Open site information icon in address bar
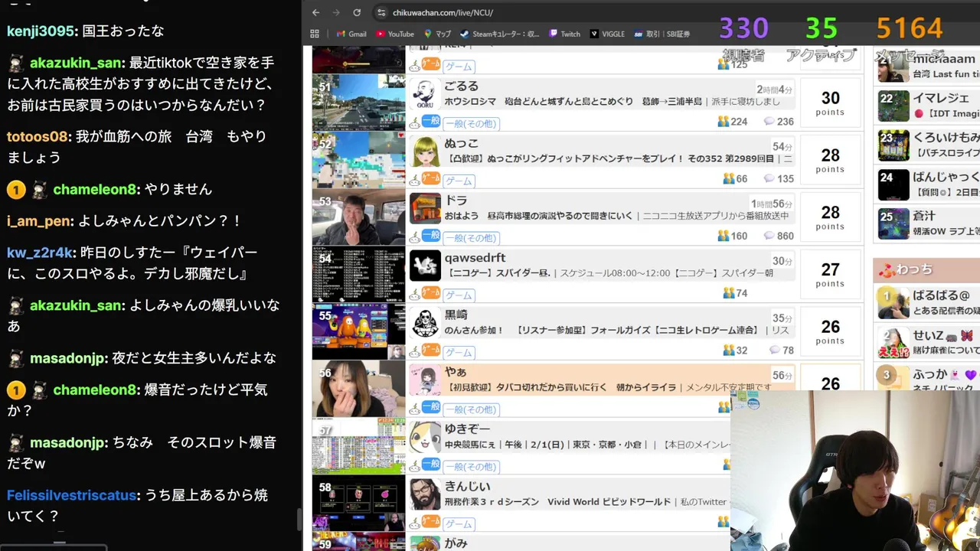Viewport: 980px width, 551px height. tap(382, 12)
